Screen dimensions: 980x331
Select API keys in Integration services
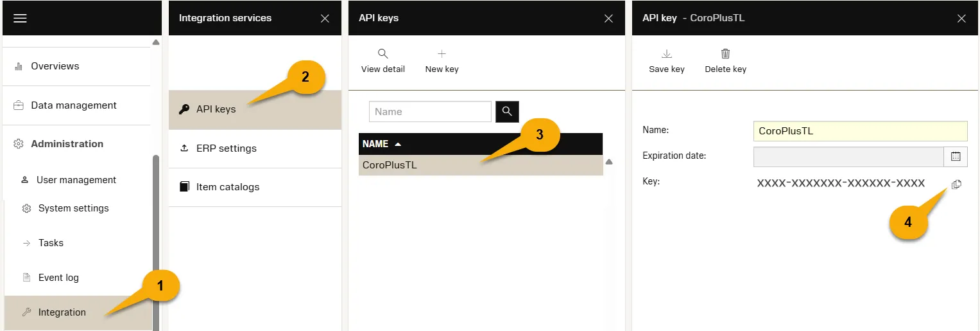(x=216, y=109)
